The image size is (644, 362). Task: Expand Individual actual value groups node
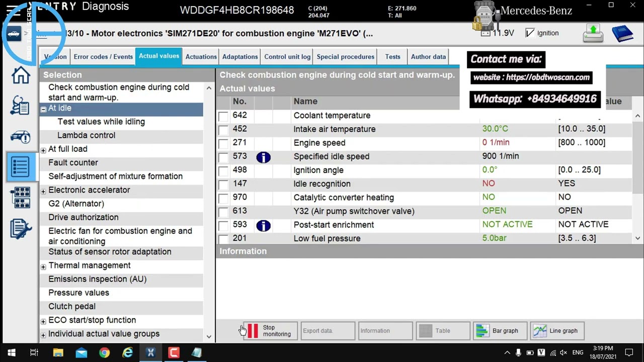(43, 335)
